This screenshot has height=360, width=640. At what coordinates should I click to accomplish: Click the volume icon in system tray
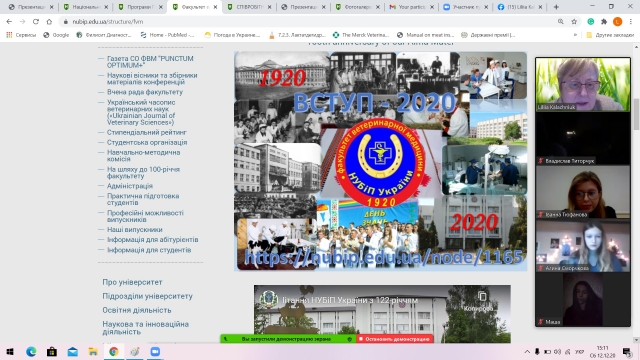coord(557,352)
